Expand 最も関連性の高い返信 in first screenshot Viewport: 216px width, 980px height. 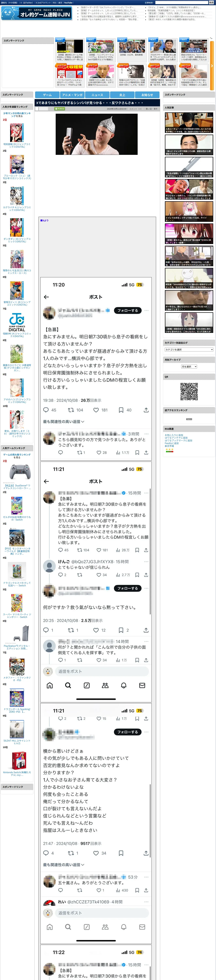pyautogui.click(x=64, y=422)
